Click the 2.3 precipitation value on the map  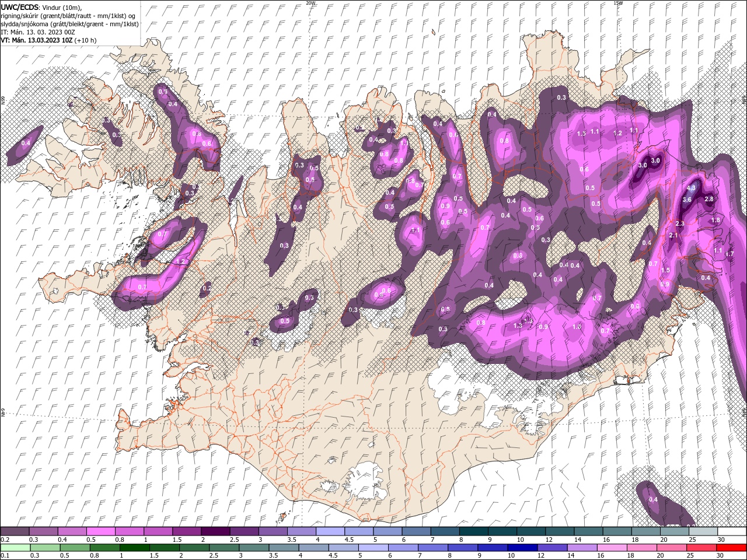point(680,223)
